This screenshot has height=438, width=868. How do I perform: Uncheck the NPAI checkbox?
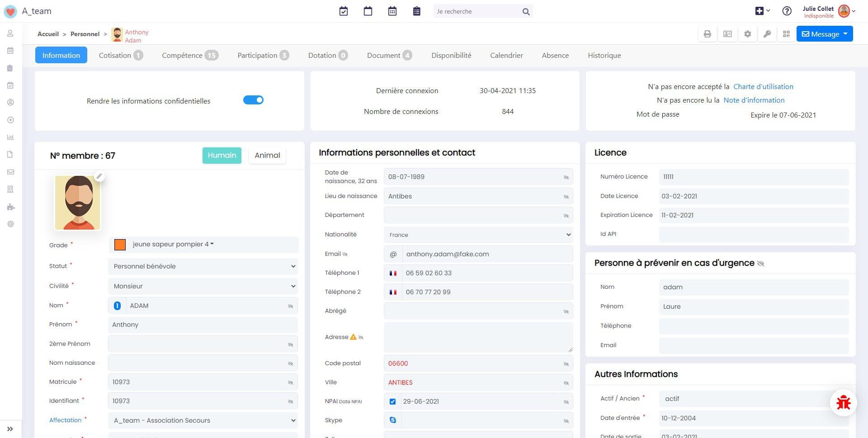coord(392,401)
